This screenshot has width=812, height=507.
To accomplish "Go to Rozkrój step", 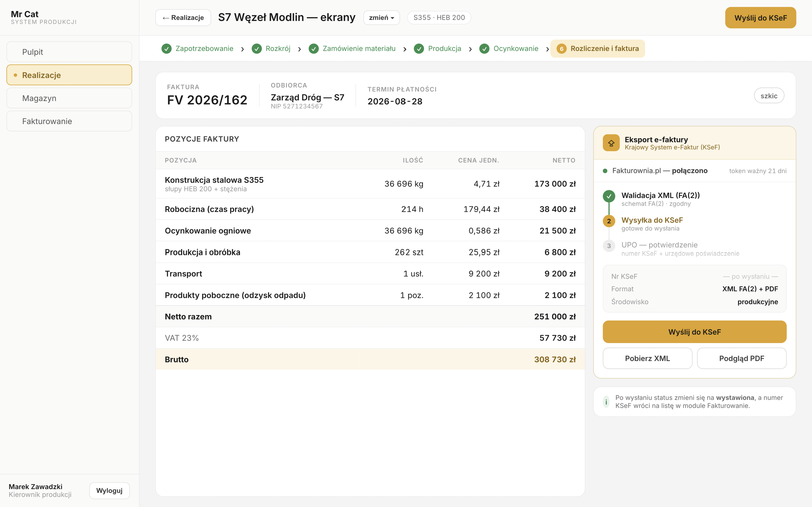I will click(x=271, y=49).
